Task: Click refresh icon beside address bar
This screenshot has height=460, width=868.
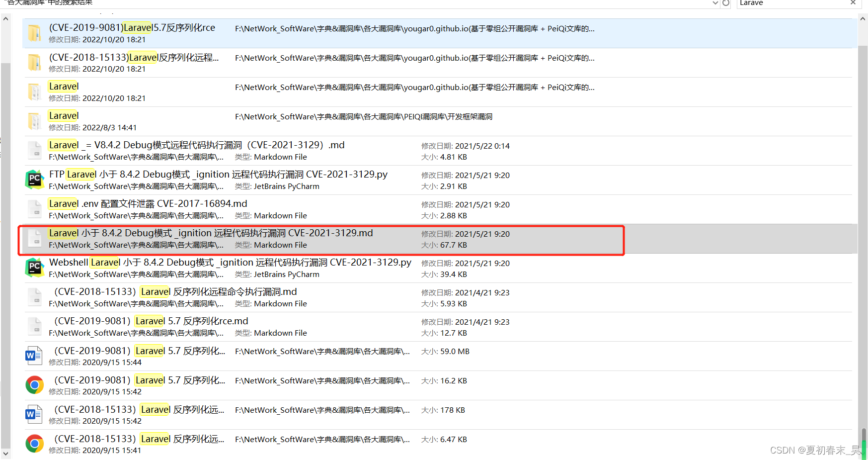Action: point(726,3)
